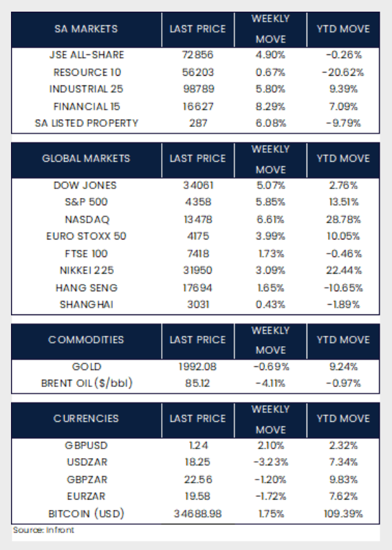Select the COMMODITIES header cell
Screen dimensions: 392x550
pos(86,340)
